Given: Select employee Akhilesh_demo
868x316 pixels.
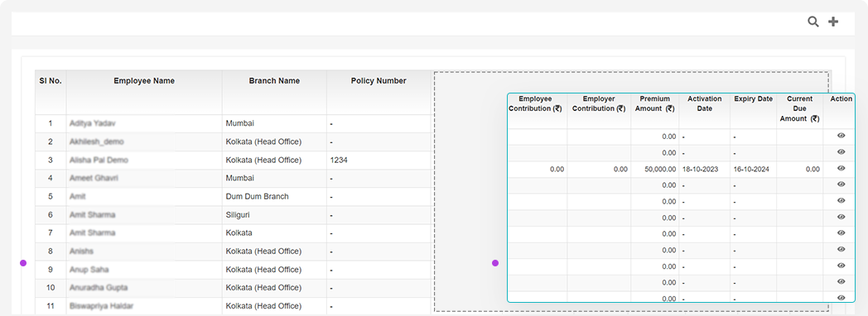Looking at the screenshot, I should click(97, 142).
